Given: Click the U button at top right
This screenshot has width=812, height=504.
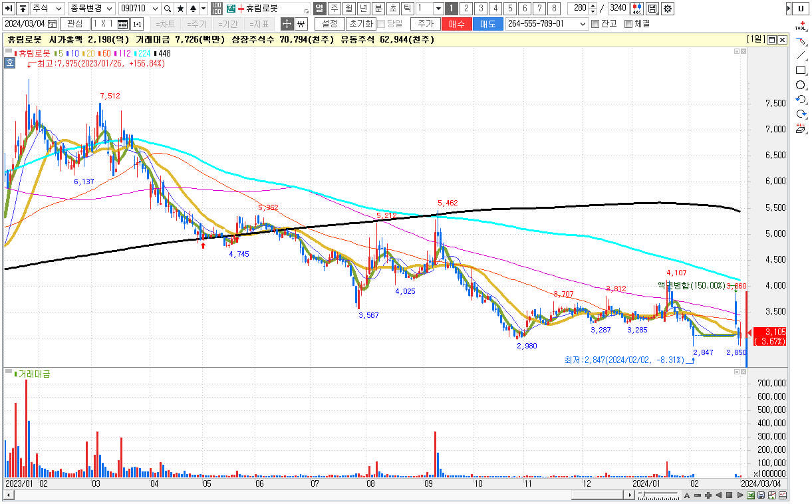Looking at the screenshot, I should tap(801, 9).
